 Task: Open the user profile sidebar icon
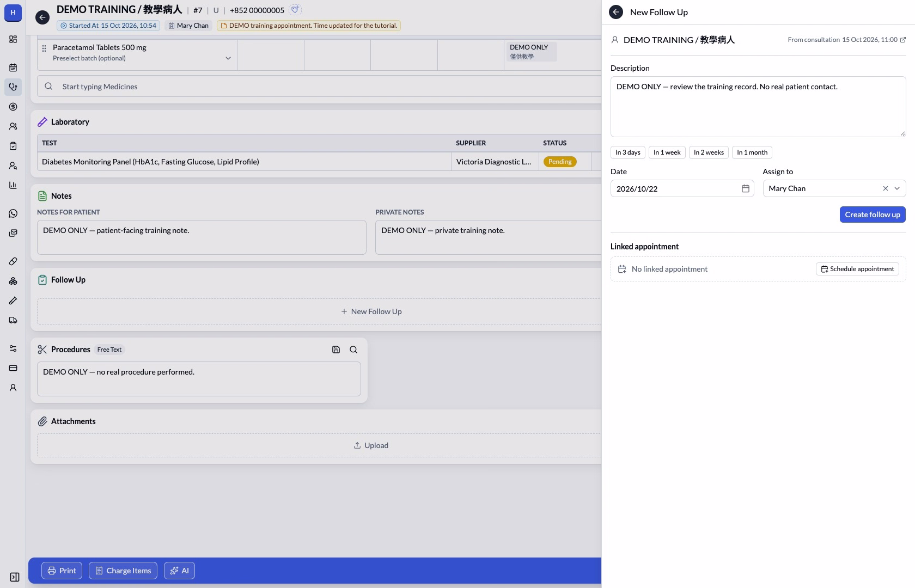click(13, 388)
